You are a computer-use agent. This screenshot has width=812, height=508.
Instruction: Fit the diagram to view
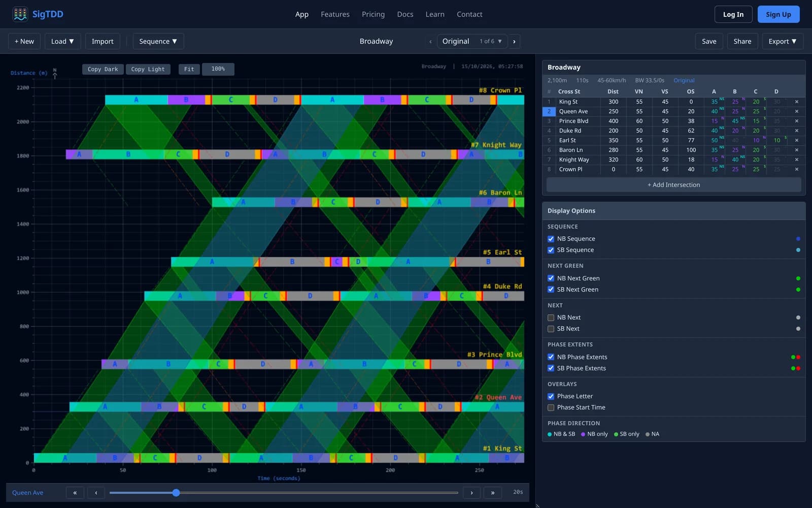[x=189, y=69]
